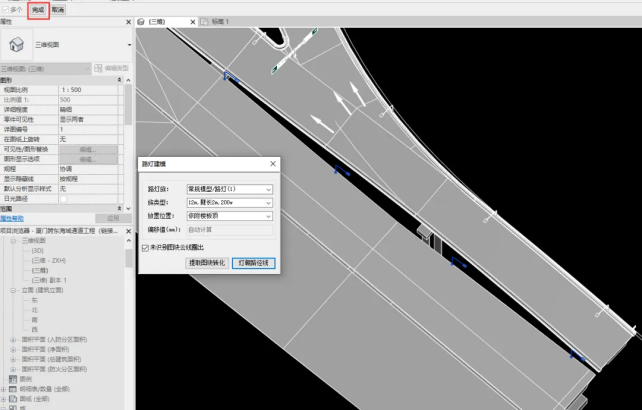
Task: Toggle 未识别图块云线圈出 checkbox
Action: pyautogui.click(x=146, y=247)
